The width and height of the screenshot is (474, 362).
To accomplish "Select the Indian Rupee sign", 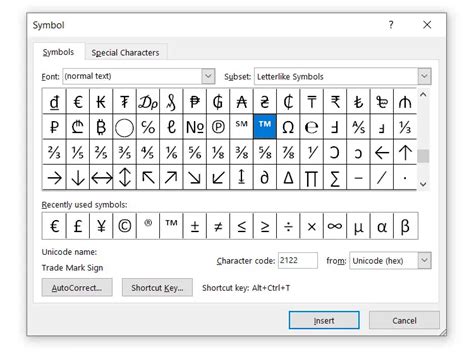I will [x=335, y=101].
